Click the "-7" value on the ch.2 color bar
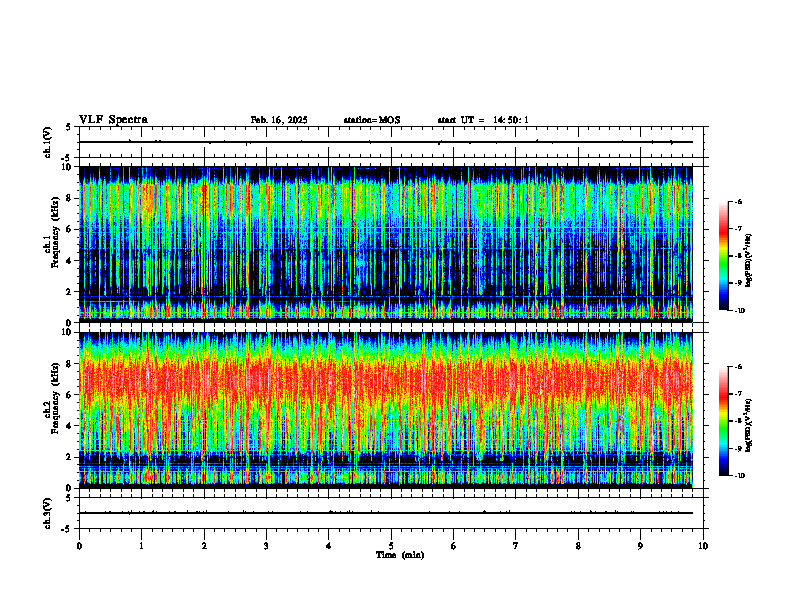The image size is (792, 612). (x=738, y=394)
